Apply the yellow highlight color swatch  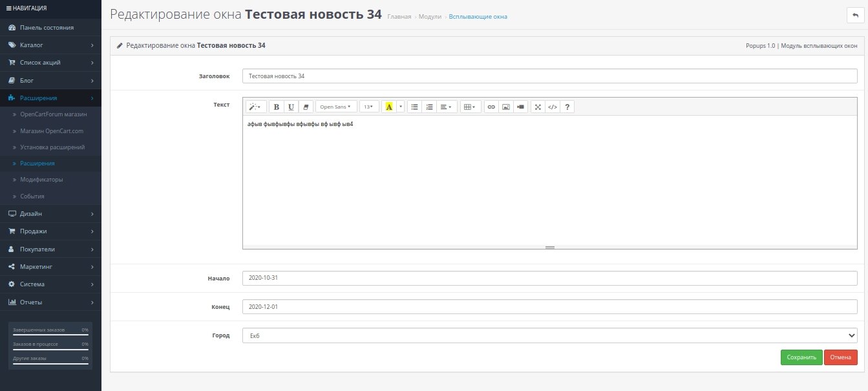[x=388, y=107]
